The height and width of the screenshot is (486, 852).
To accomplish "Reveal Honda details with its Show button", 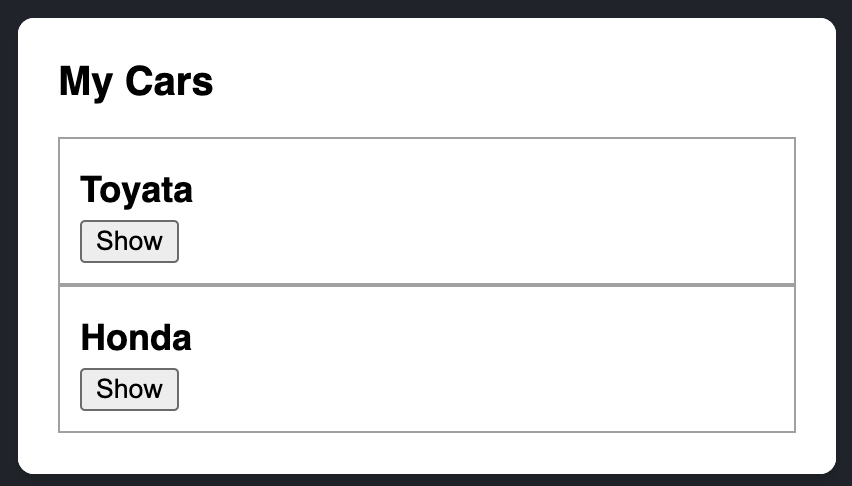I will [129, 389].
